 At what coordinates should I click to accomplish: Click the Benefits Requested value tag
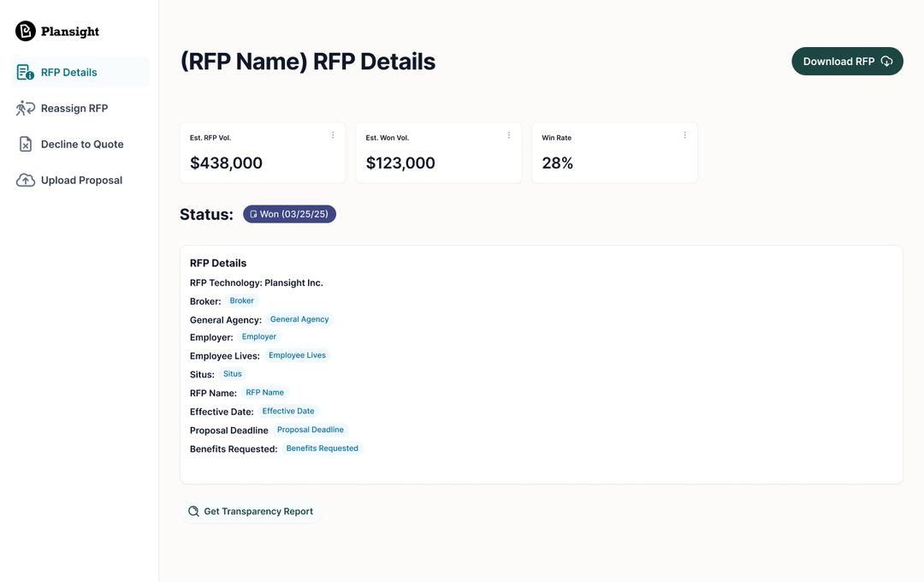click(x=322, y=448)
